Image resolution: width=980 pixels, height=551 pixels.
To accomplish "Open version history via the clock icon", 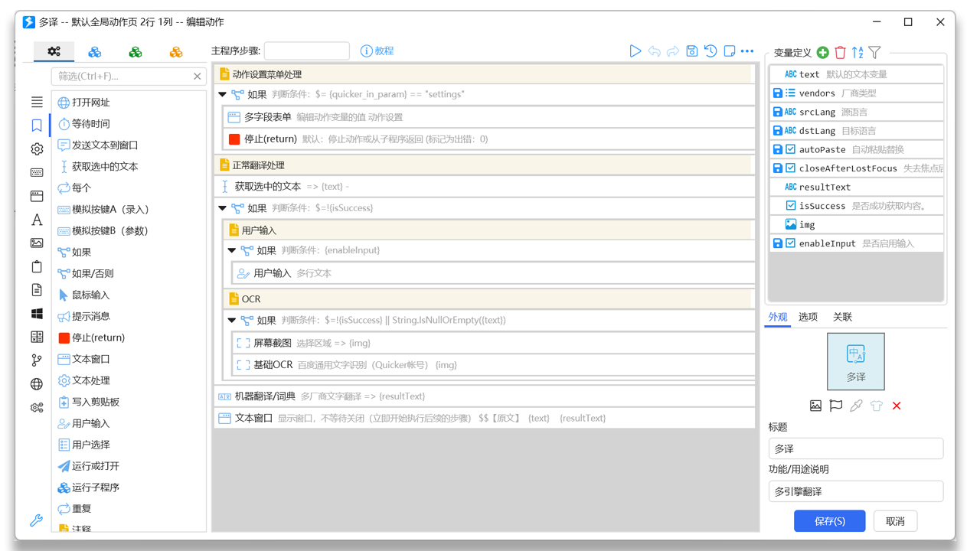I will tap(710, 51).
